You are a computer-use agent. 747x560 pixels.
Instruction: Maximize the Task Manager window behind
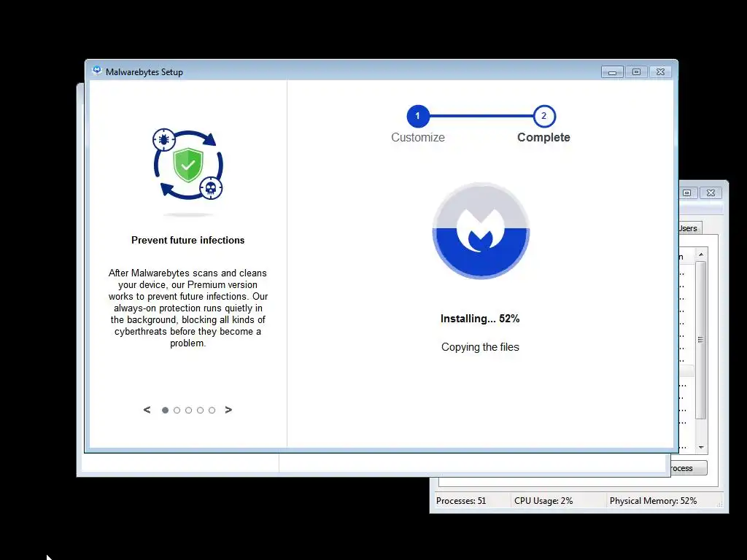pyautogui.click(x=687, y=192)
